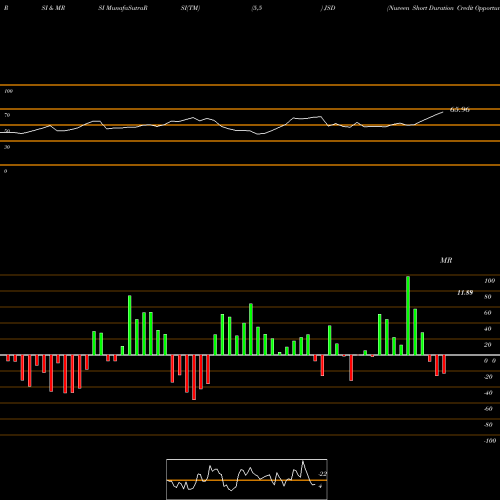Click the tallest green bar in MR histogram
This screenshot has height=500, width=500.
pyautogui.click(x=408, y=315)
